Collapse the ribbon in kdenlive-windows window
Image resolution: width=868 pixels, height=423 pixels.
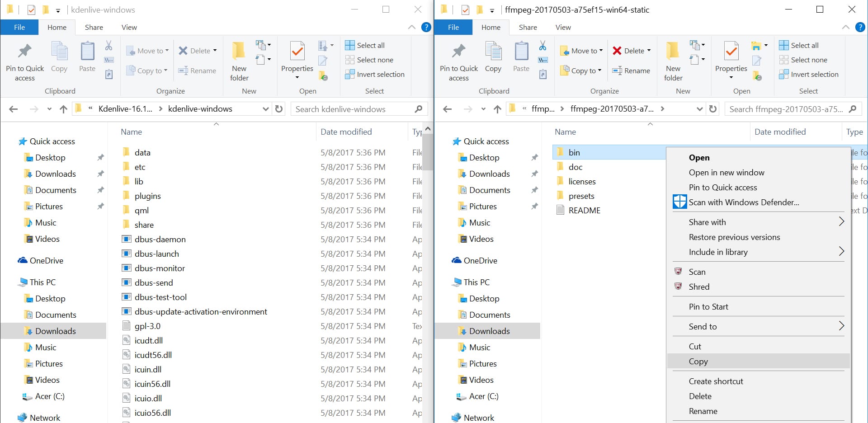coord(412,27)
